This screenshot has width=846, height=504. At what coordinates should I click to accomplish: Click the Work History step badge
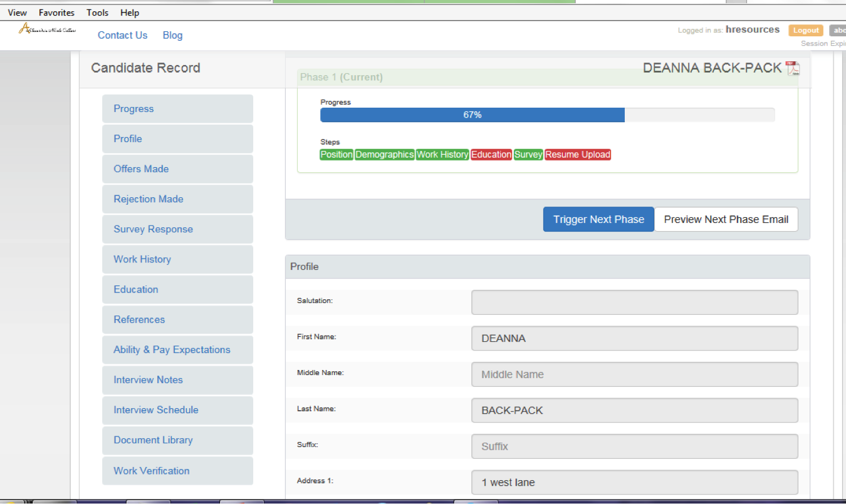click(442, 154)
